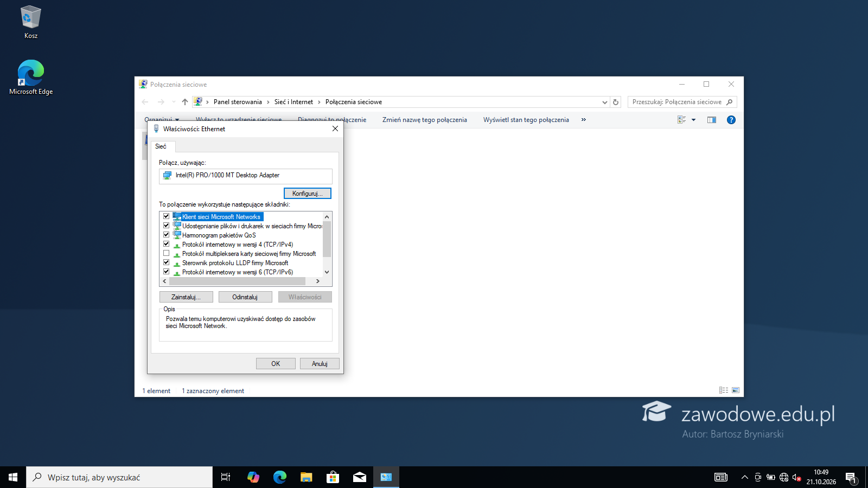Refresh the Połączenia sieciowe address bar

(x=616, y=102)
